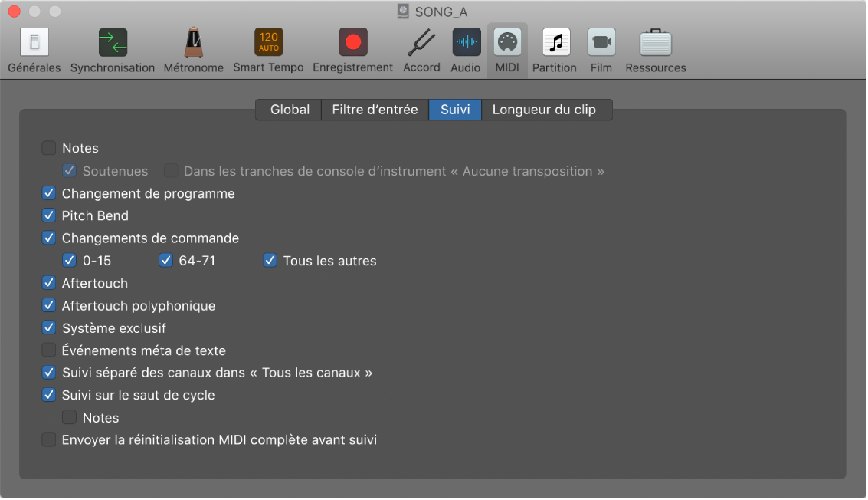Uncheck Suivi séparé des canaux option

pos(49,372)
